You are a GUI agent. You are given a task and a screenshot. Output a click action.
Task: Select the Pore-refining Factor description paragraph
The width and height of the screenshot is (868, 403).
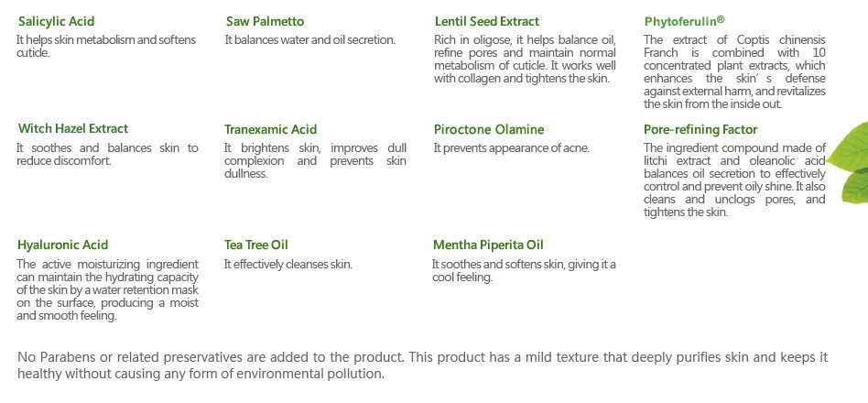(734, 180)
